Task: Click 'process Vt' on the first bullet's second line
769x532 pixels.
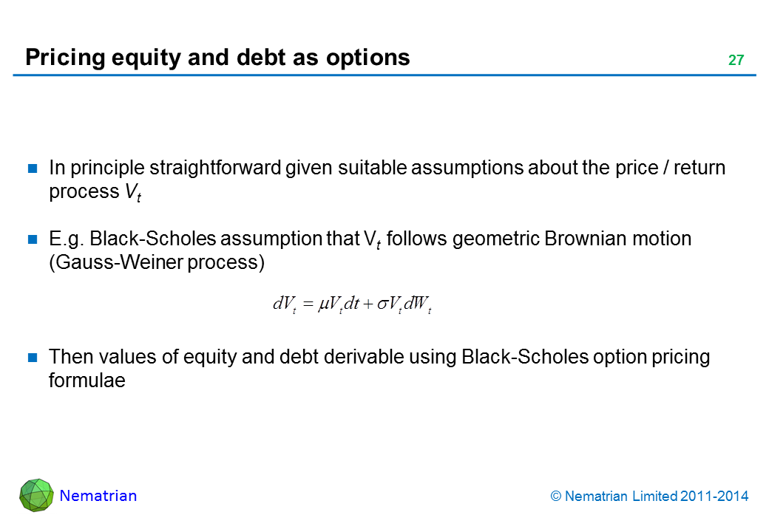Action: 95,192
